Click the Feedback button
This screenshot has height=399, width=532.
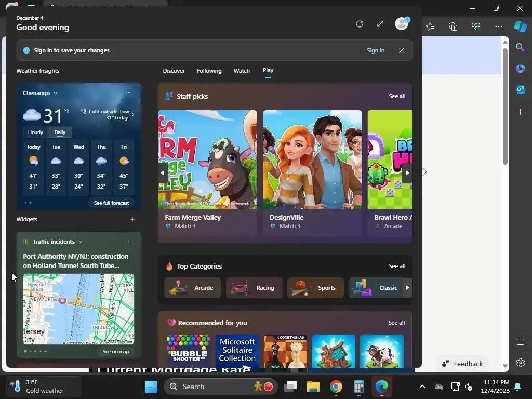(462, 364)
